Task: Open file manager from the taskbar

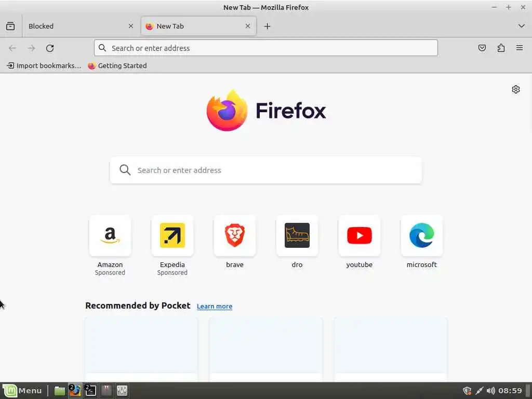Action: 60,391
